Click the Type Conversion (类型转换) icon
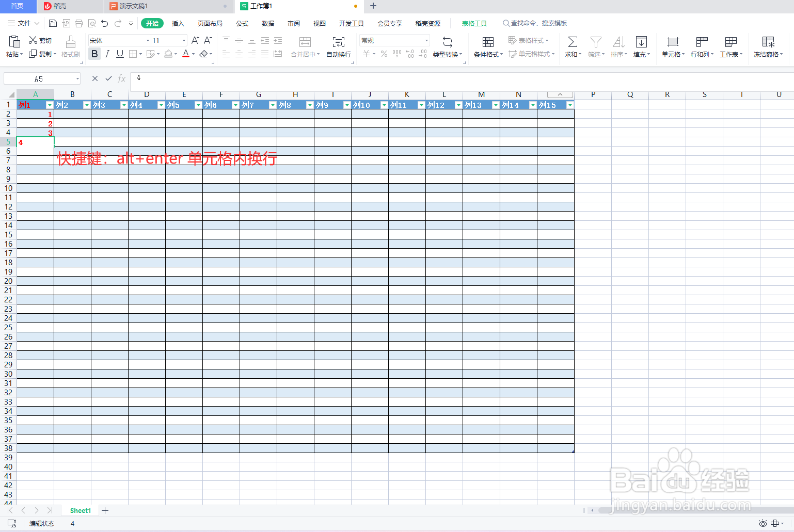This screenshot has width=794, height=532. tap(448, 42)
